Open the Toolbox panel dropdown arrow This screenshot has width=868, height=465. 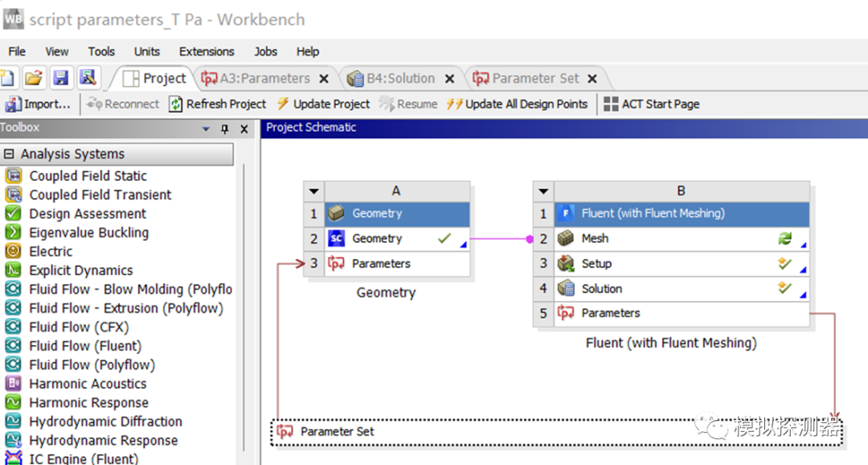pos(206,129)
